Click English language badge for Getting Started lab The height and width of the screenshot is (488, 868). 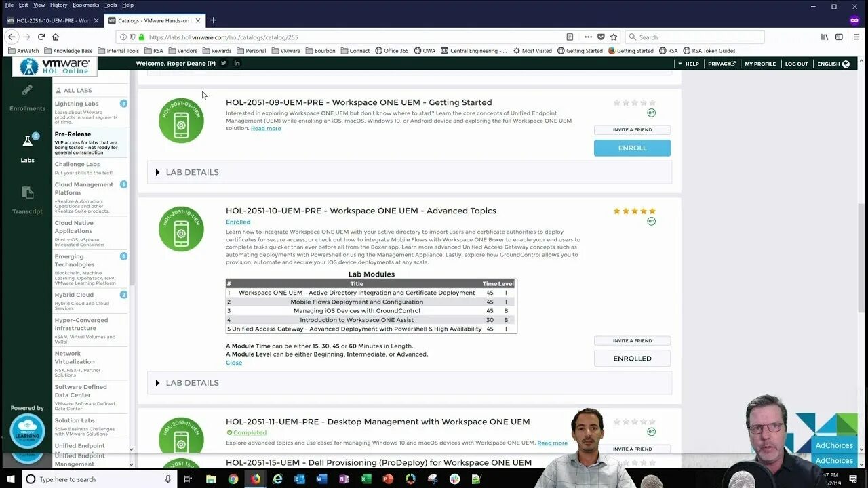click(x=651, y=113)
